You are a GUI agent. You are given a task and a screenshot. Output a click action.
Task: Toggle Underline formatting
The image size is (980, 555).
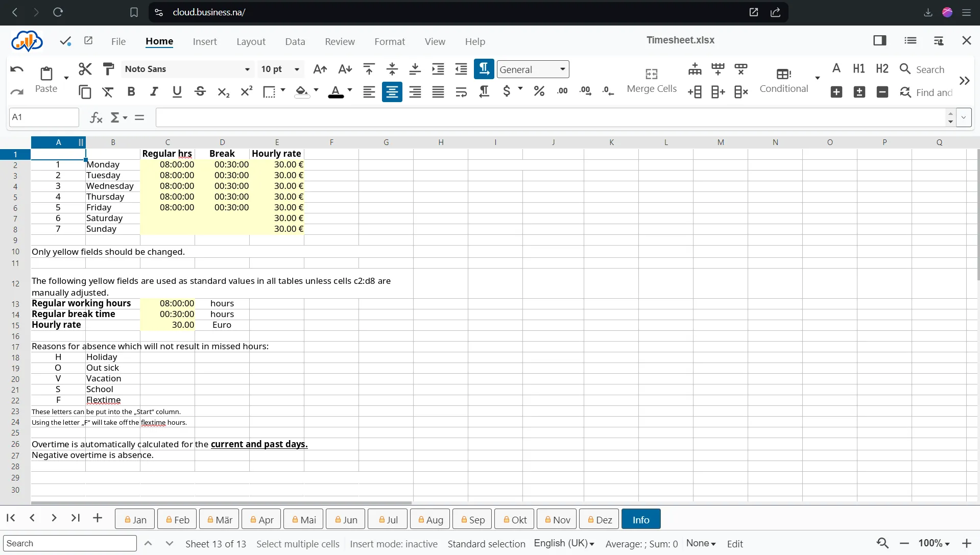177,92
